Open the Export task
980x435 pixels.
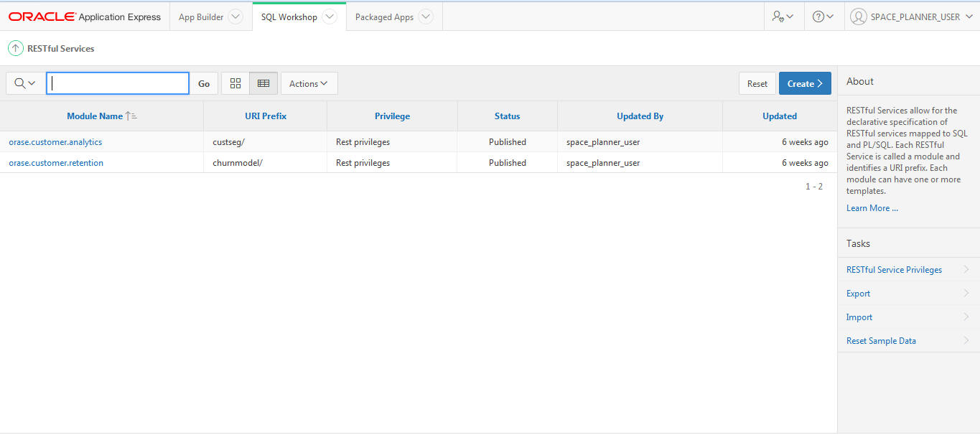coord(858,294)
